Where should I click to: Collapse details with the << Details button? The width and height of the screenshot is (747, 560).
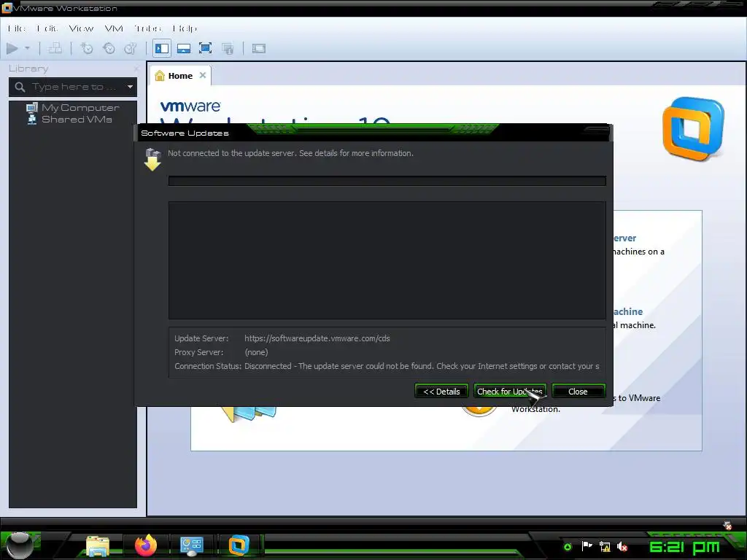[441, 392]
